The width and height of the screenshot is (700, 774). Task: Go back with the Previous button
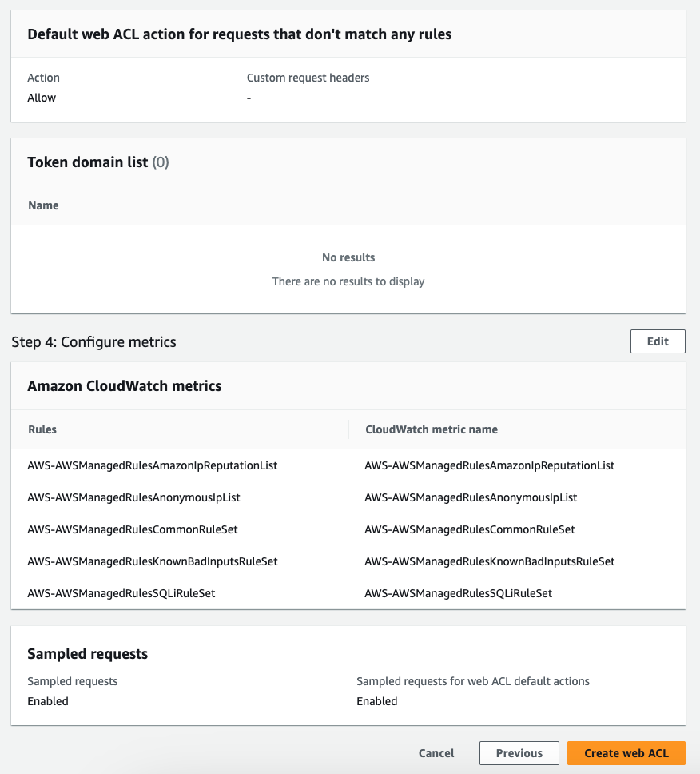tap(519, 753)
